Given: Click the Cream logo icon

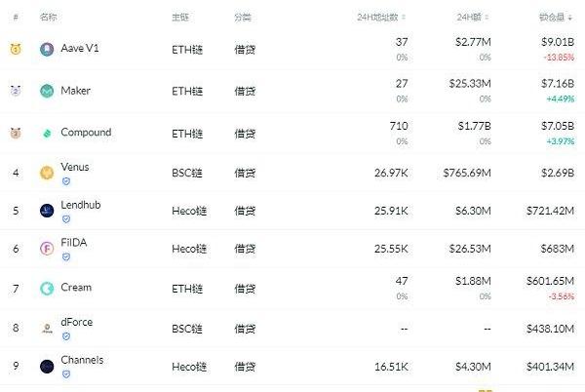Looking at the screenshot, I should (47, 289).
